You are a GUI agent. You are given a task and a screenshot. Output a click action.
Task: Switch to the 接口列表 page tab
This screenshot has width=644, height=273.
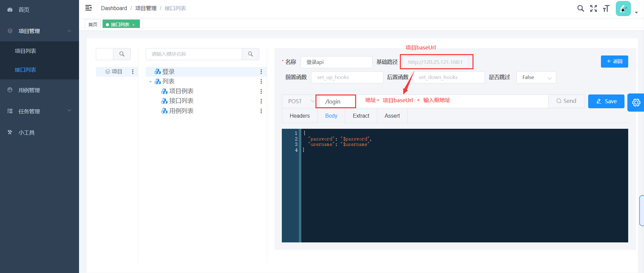[121, 24]
